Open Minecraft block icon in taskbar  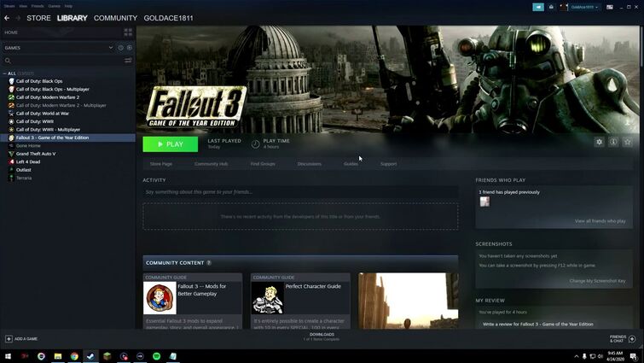click(107, 356)
